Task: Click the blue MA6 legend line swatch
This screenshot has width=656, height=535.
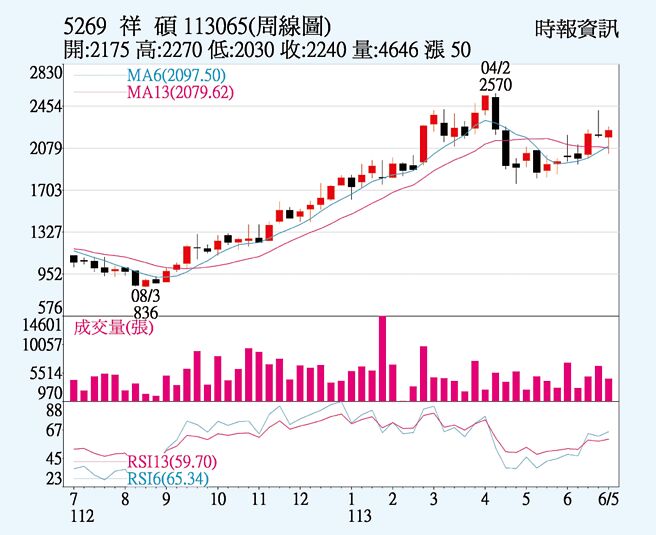Action: 98,76
